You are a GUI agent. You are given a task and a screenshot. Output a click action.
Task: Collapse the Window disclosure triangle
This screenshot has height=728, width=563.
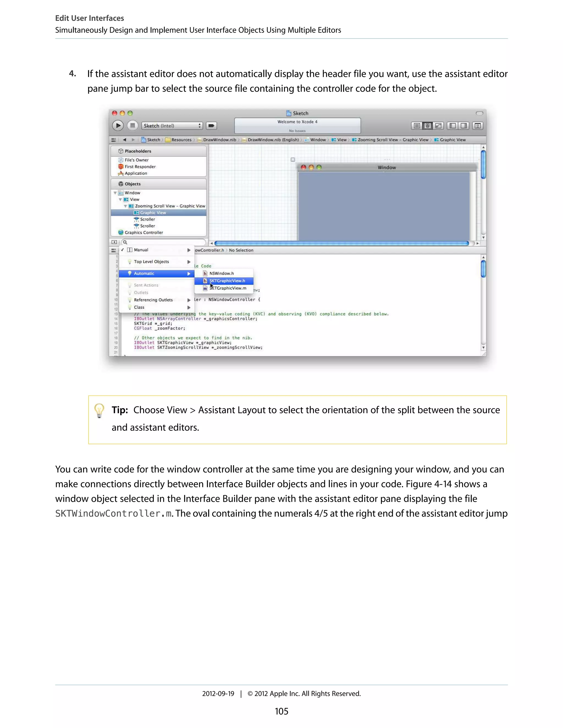(x=115, y=193)
